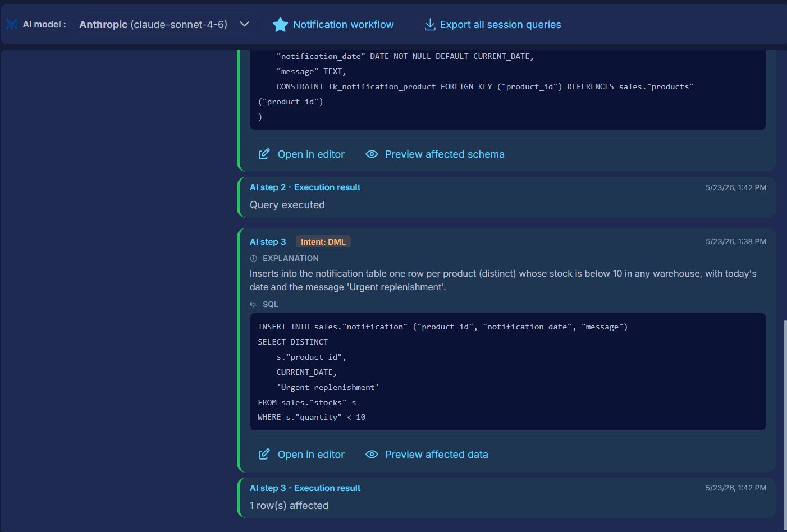The height and width of the screenshot is (532, 787).
Task: Click the vertical scrollbar thumb
Action: (785, 425)
